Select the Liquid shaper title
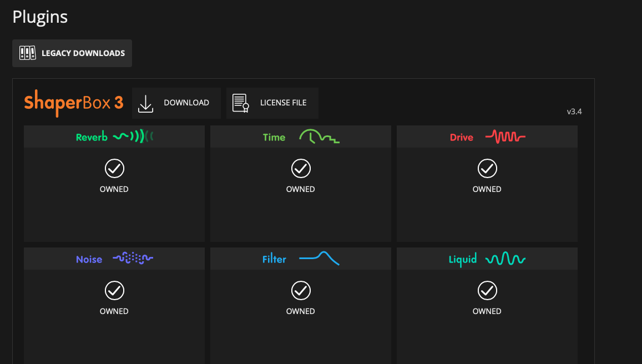The image size is (642, 364). [x=463, y=260]
